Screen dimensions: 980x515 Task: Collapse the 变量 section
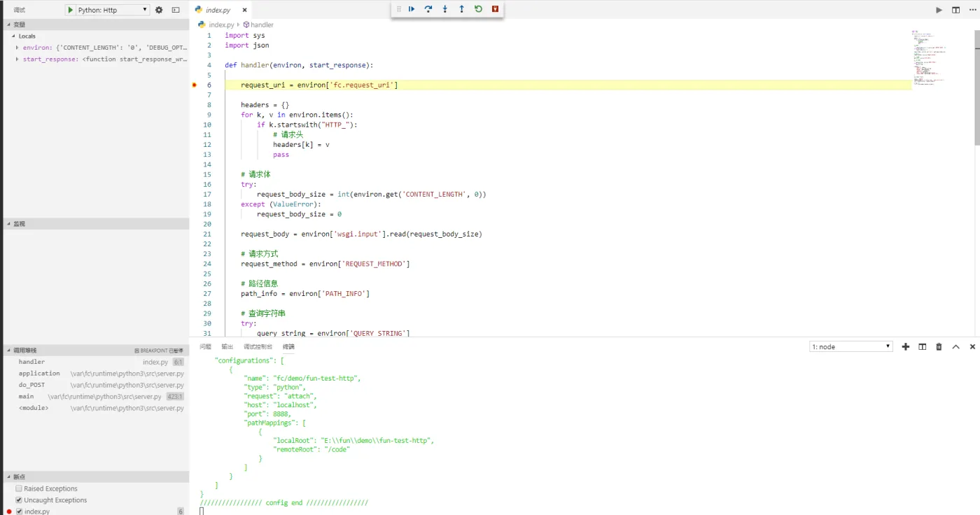pos(96,24)
